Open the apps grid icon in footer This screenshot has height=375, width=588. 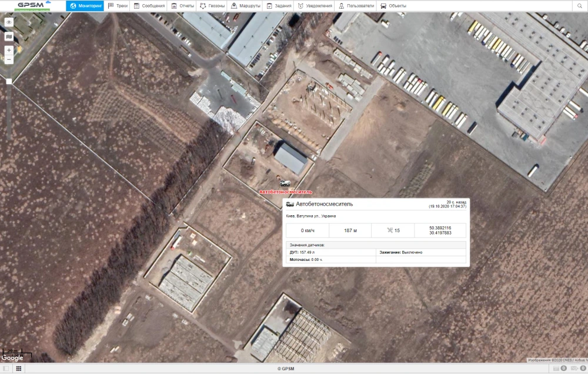coord(18,369)
